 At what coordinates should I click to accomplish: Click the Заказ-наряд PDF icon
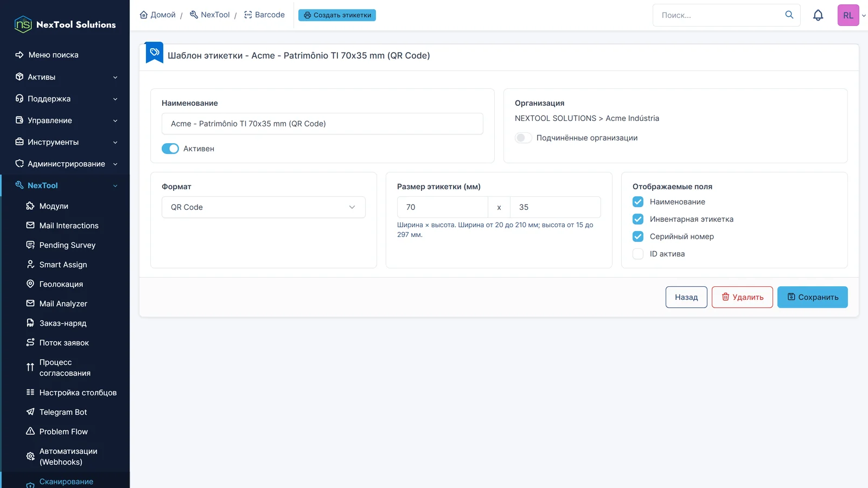(x=30, y=323)
